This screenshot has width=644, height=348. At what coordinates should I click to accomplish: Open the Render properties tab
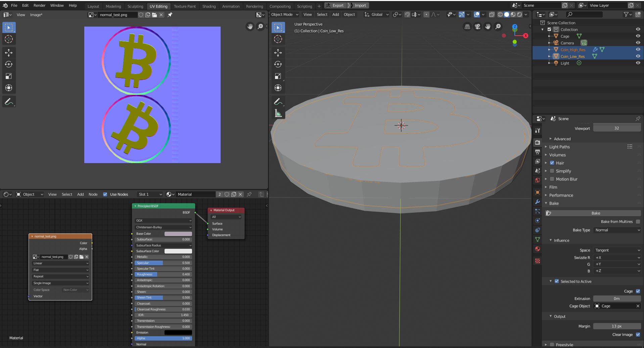538,142
